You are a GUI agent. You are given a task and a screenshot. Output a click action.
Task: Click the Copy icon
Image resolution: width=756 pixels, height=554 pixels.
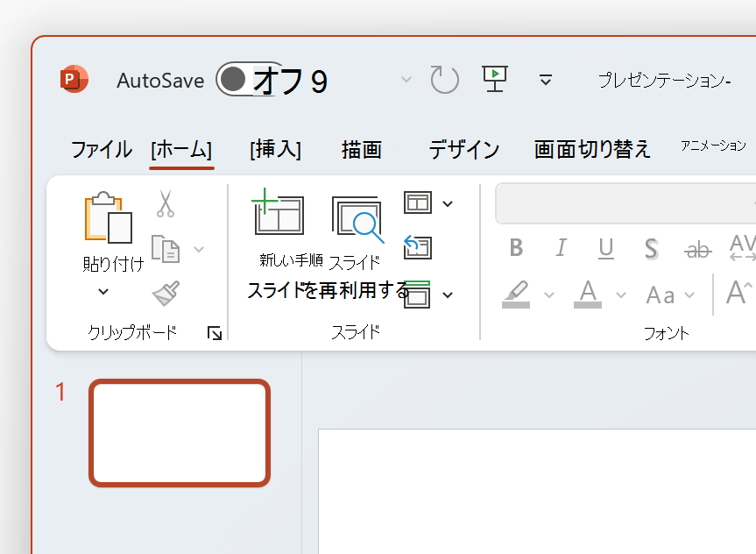tap(166, 249)
